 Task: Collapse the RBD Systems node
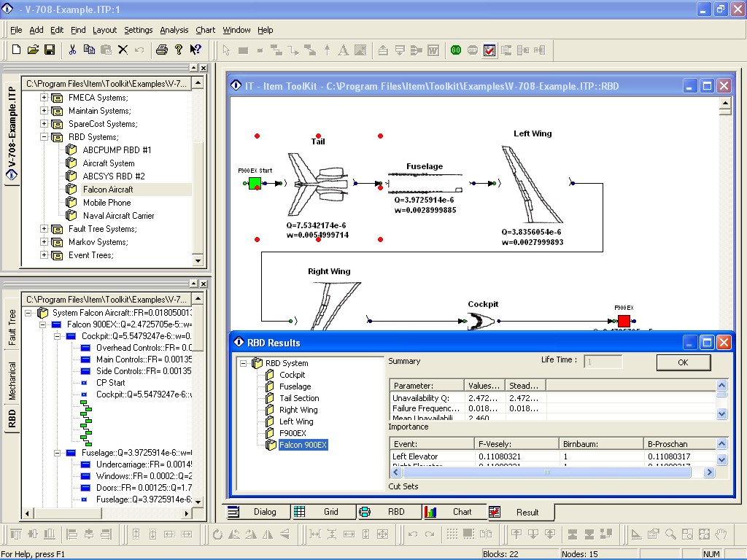[44, 136]
